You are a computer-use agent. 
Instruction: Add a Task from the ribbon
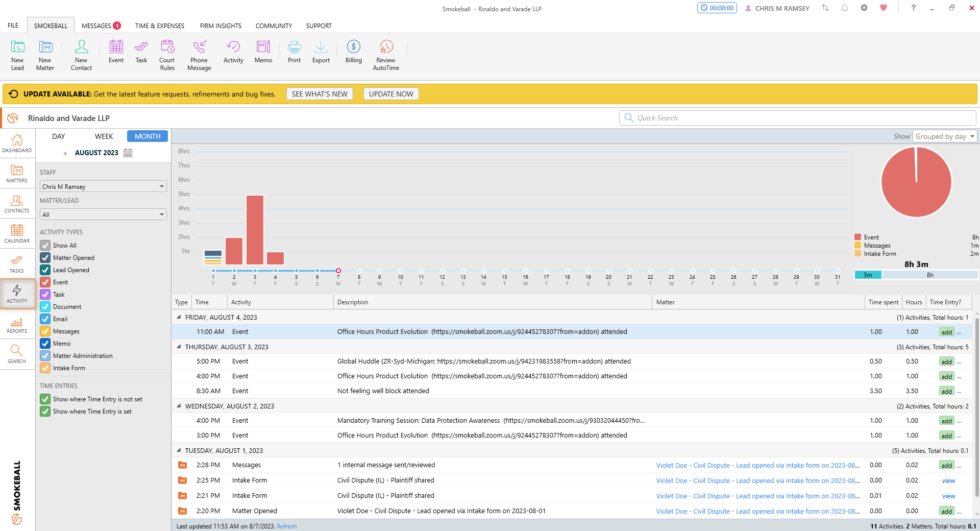coord(141,52)
